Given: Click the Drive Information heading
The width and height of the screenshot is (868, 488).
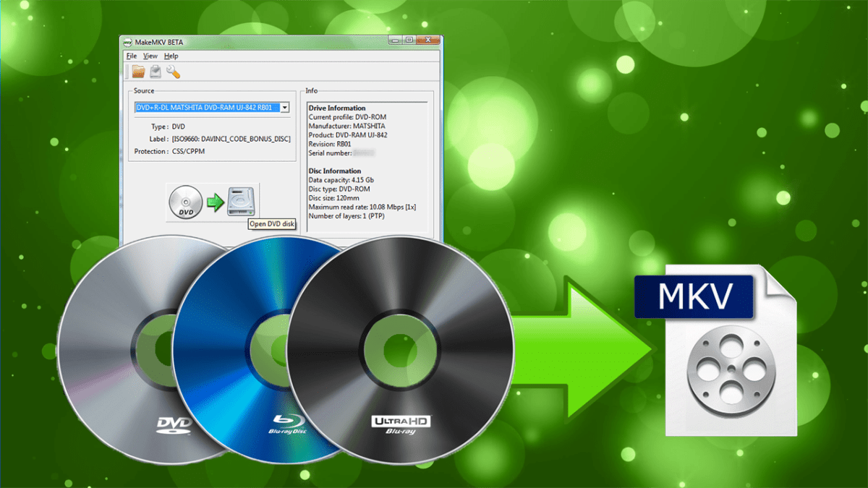Looking at the screenshot, I should (337, 108).
